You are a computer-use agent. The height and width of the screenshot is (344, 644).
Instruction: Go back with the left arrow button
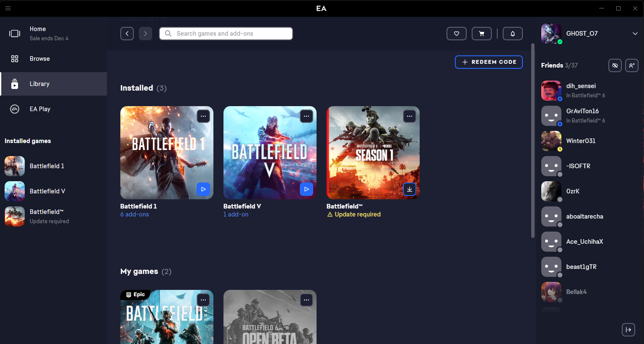point(127,34)
